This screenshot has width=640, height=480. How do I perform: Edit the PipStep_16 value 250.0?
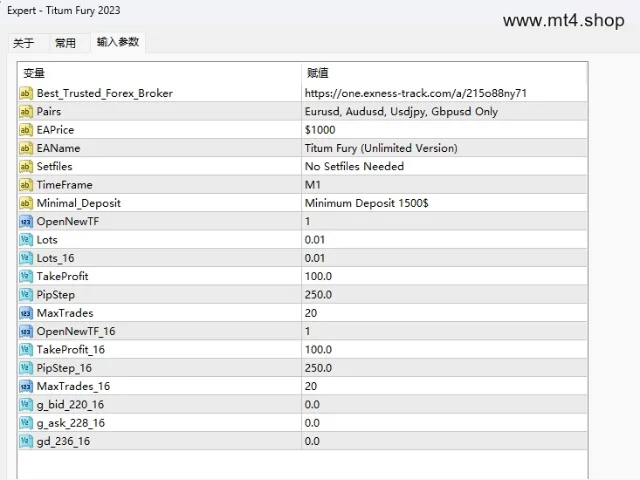444,368
